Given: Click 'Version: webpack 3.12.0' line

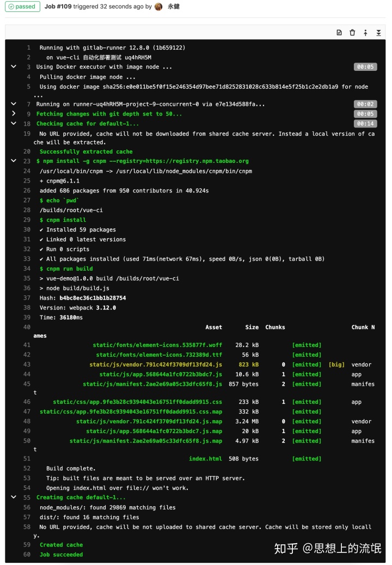Looking at the screenshot, I should [x=78, y=308].
